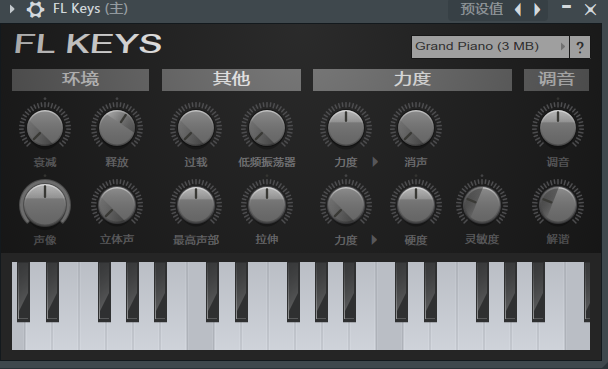Image resolution: width=608 pixels, height=369 pixels.
Task: Play the leftmost white piano key
Action: tap(19, 336)
